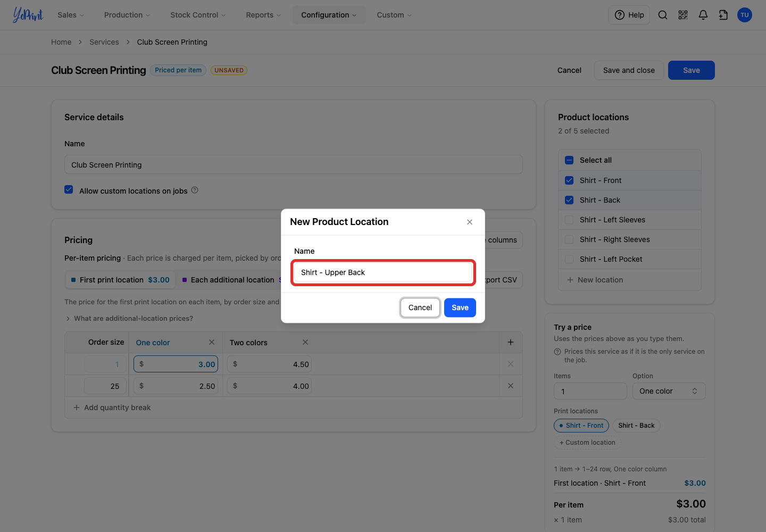Save the new product location in dialog
The image size is (766, 532).
click(x=460, y=307)
